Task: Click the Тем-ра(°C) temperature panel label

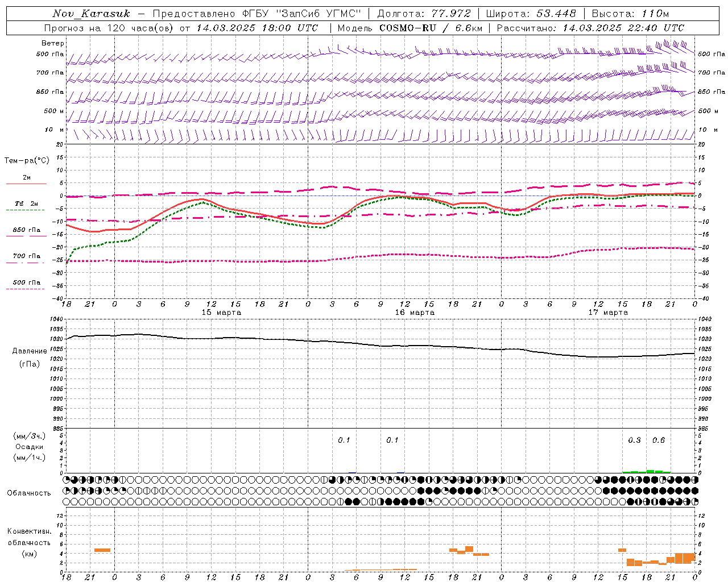Action: [x=27, y=161]
